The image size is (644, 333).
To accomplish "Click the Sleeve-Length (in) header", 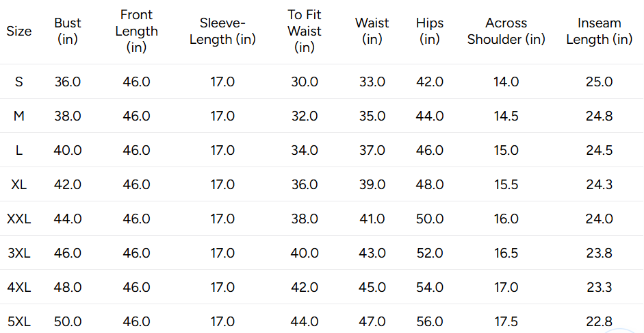I will 222,31.
